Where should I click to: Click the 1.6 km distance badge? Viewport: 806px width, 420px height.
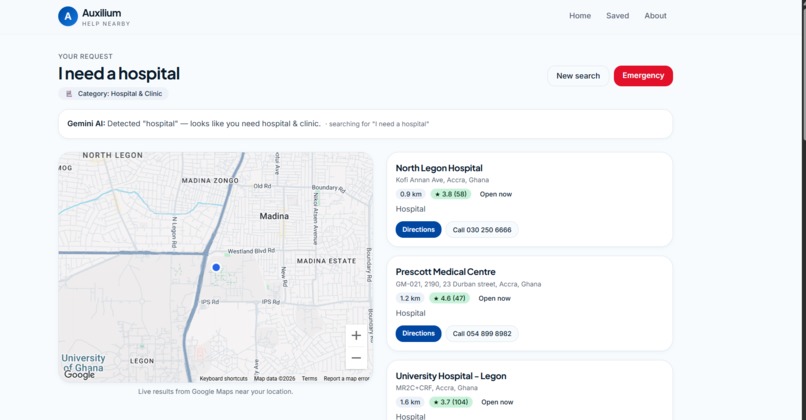point(410,402)
